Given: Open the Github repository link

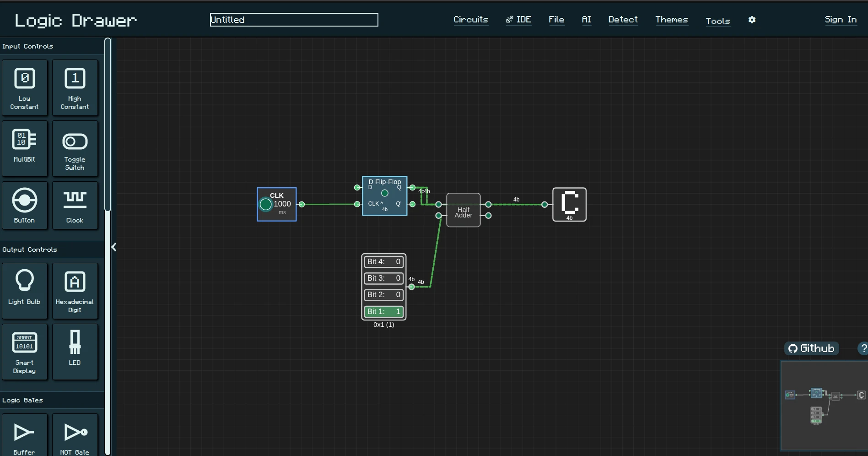Looking at the screenshot, I should 811,348.
